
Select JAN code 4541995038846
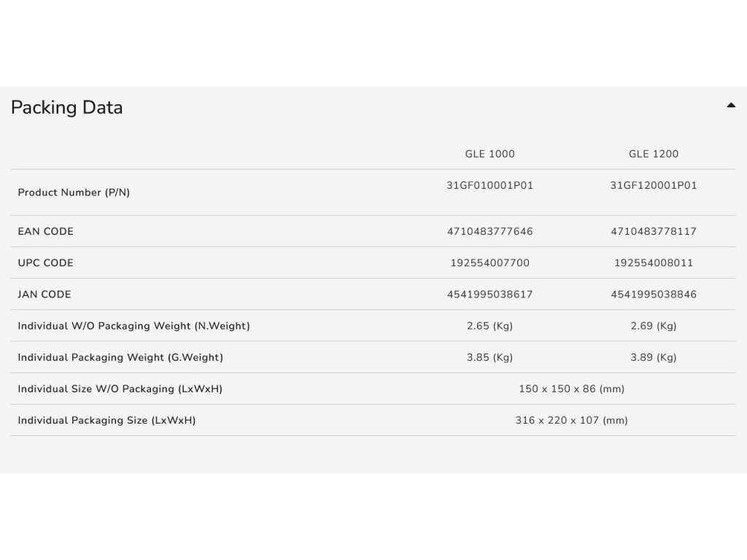[x=653, y=295]
